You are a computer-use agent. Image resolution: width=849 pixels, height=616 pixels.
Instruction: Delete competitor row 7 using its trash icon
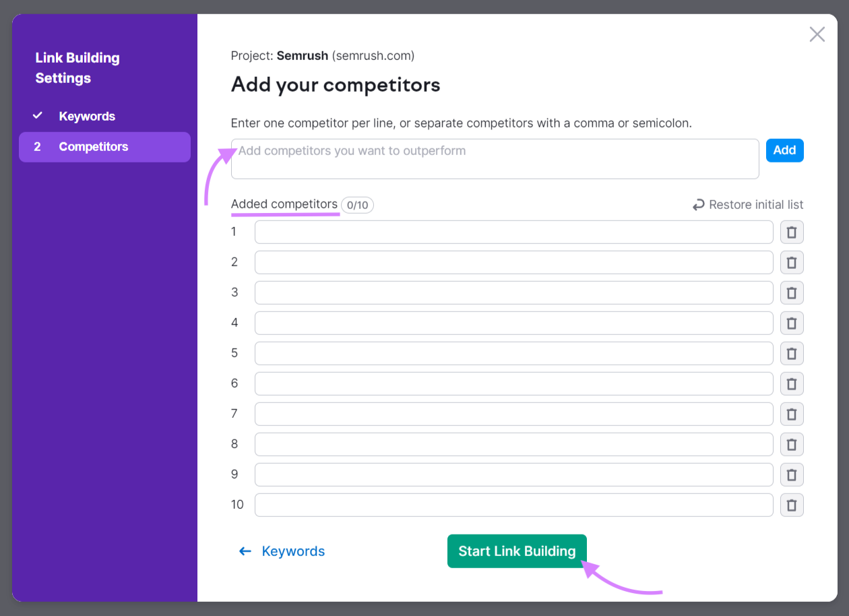(x=792, y=414)
